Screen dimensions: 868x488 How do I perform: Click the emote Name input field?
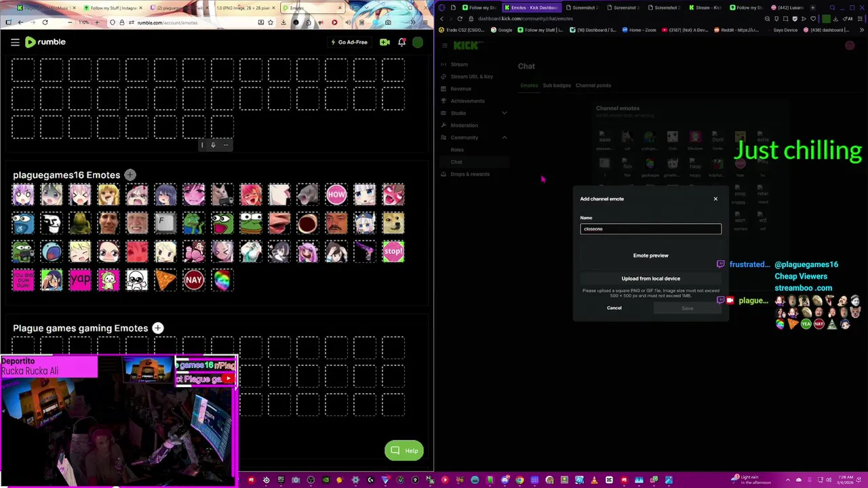tap(651, 229)
